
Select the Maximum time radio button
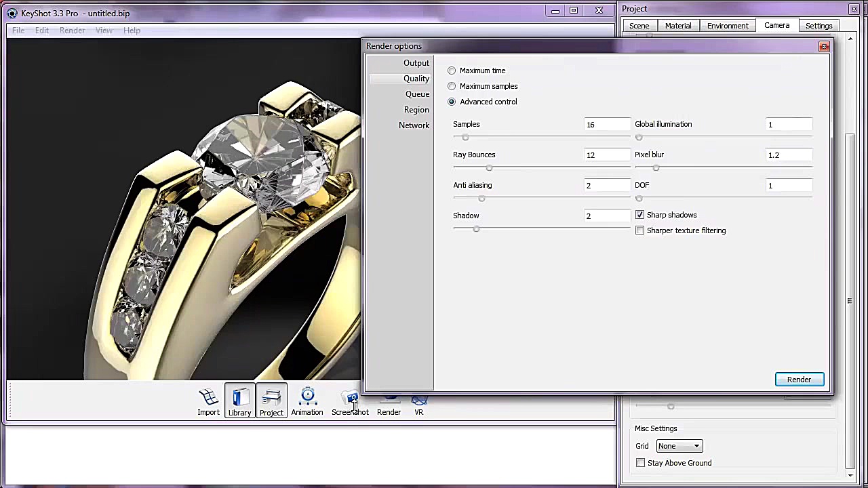(x=452, y=70)
